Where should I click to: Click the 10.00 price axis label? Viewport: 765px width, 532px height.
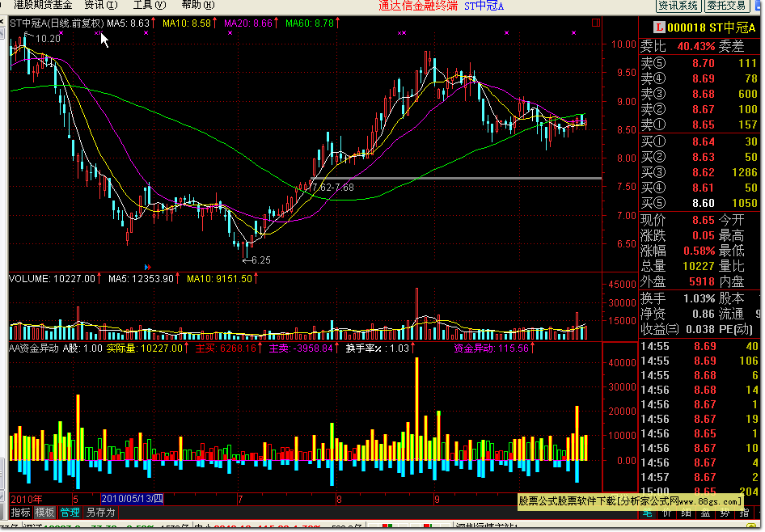(x=623, y=44)
